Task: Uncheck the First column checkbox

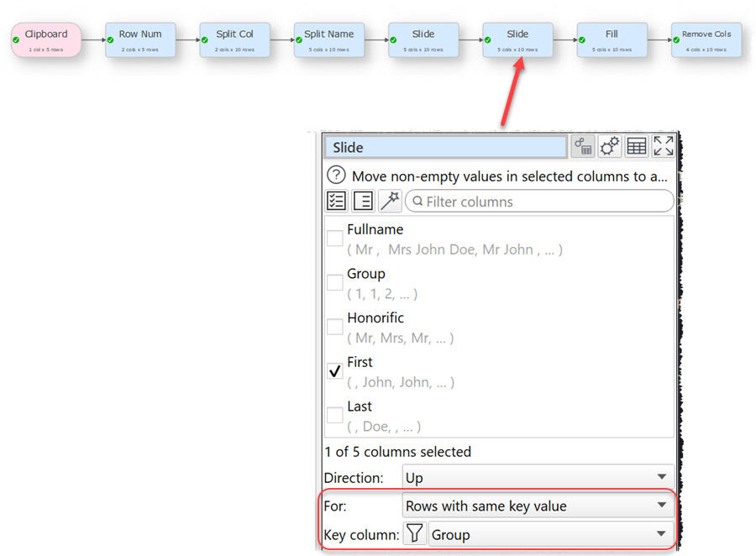Action: coord(334,371)
